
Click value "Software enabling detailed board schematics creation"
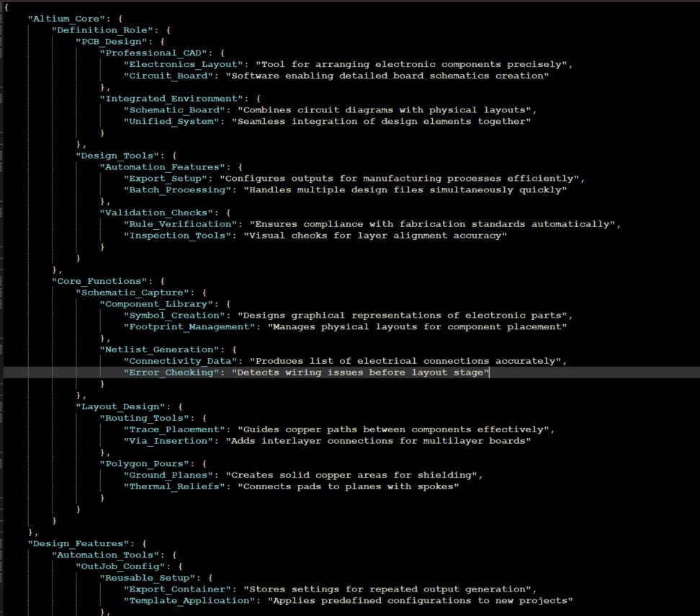click(x=387, y=76)
